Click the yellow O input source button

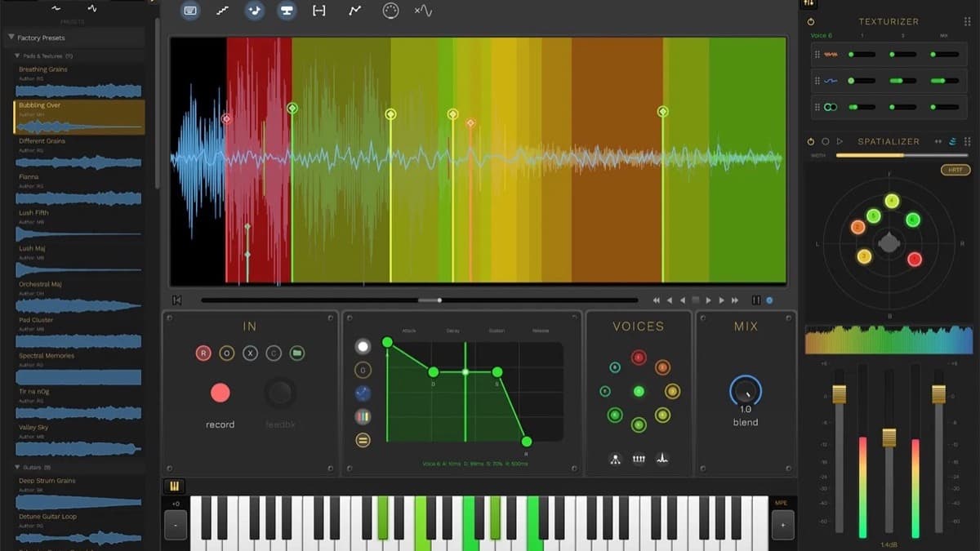(227, 353)
